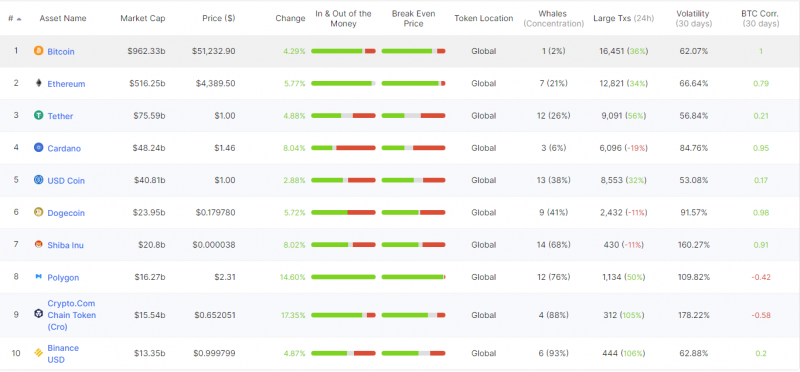
Task: Sort by Asset Name column header
Action: [63, 18]
